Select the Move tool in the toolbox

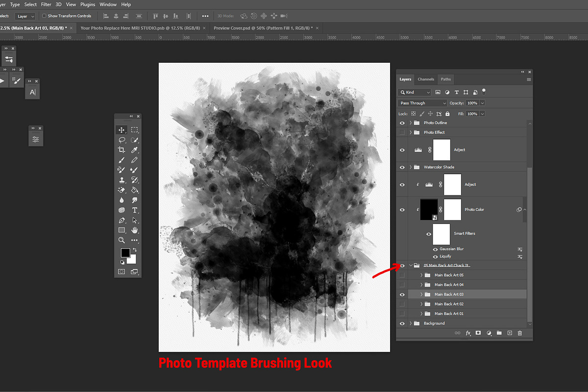coord(122,130)
